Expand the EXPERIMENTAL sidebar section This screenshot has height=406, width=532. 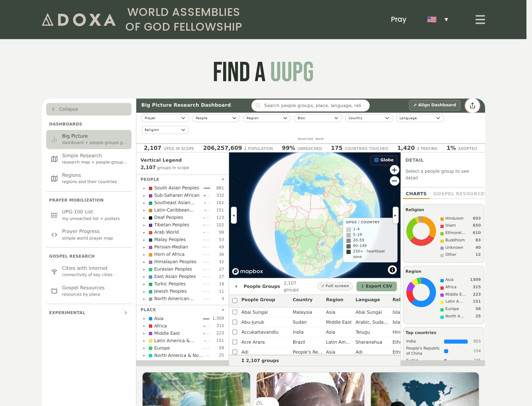point(89,312)
